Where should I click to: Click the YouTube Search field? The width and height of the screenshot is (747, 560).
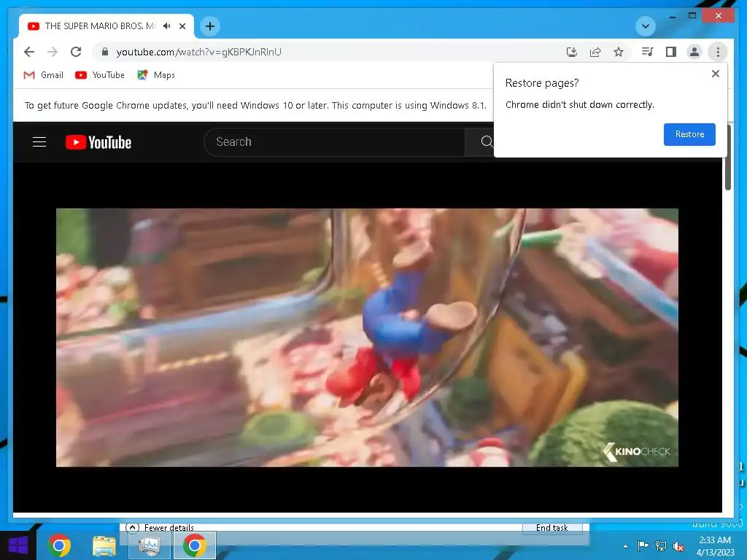(x=334, y=142)
